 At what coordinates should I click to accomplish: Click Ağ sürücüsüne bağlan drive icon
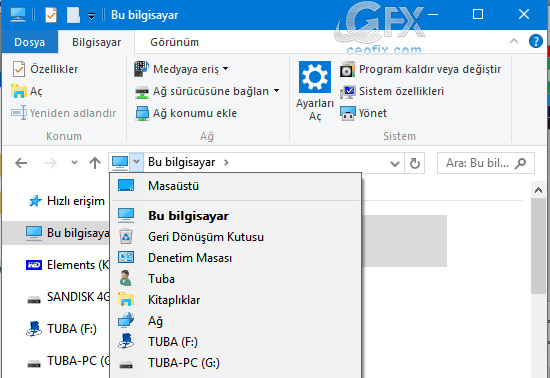(142, 92)
